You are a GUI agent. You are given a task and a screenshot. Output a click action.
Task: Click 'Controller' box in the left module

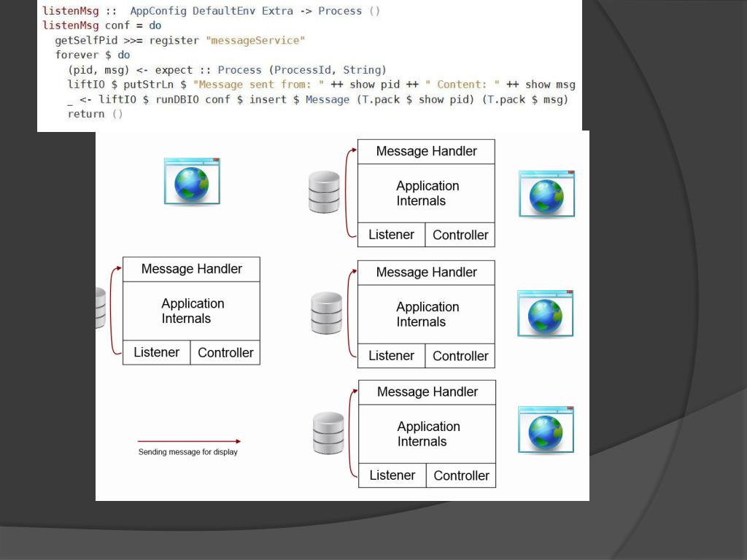pos(225,352)
